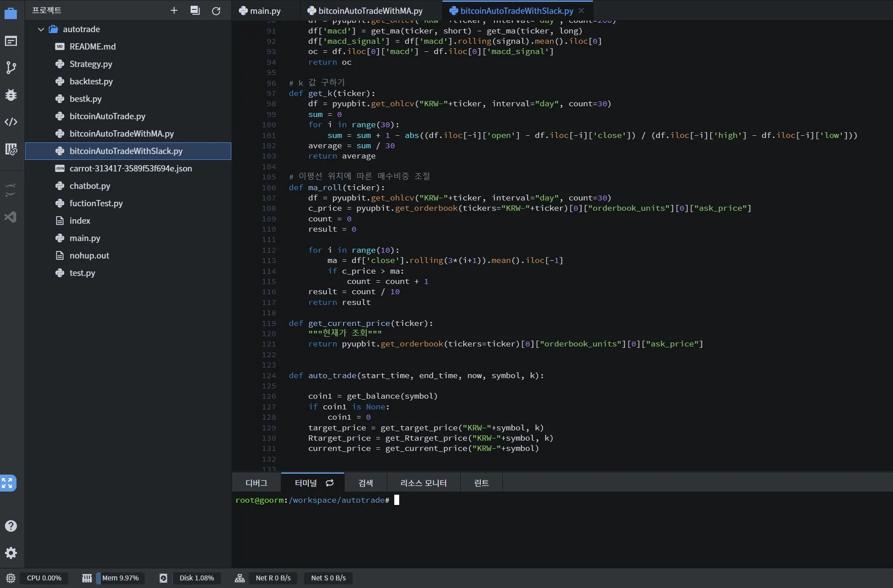The image size is (893, 588).
Task: Collapse the autotrade folder
Action: coord(41,29)
